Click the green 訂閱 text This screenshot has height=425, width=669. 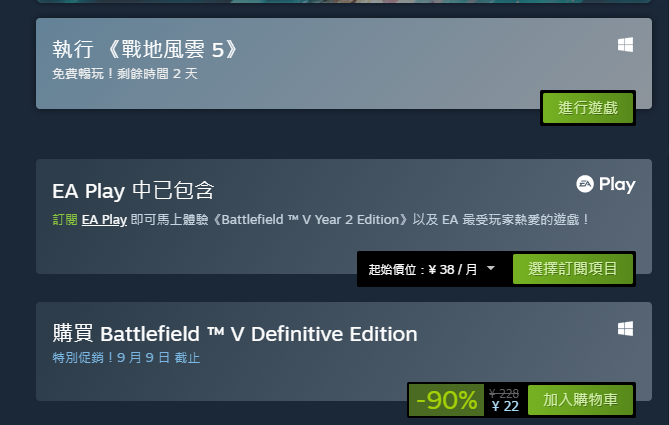[x=64, y=220]
